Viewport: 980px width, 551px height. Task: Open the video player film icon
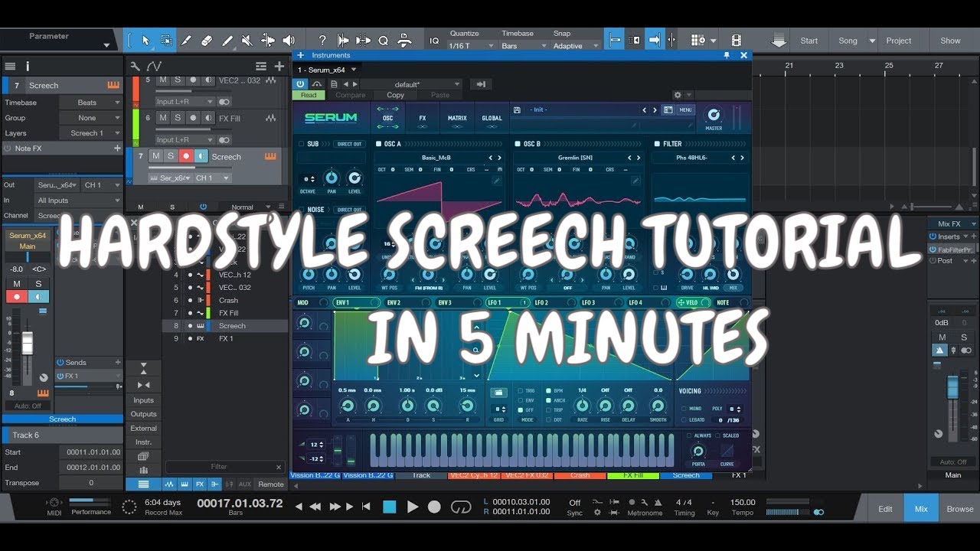click(736, 41)
